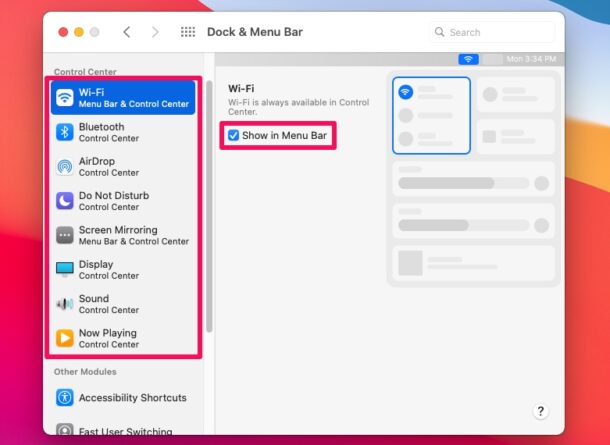
Task: Open help with the question mark button
Action: pos(540,411)
